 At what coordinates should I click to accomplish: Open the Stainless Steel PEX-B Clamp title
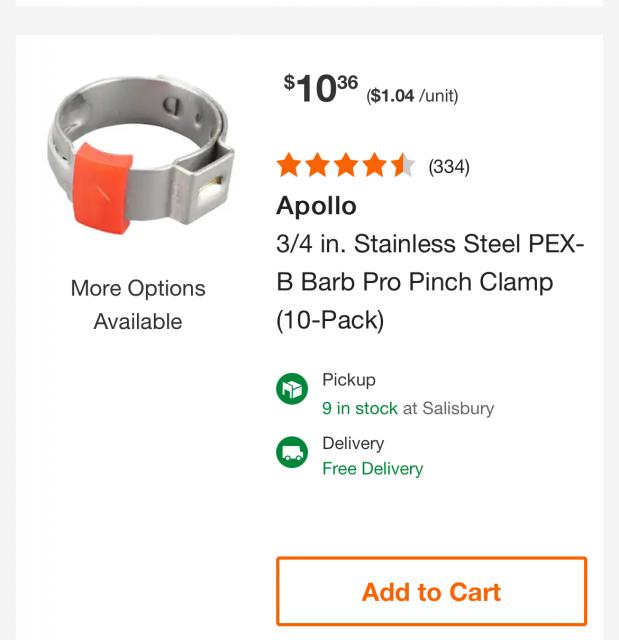coord(430,282)
